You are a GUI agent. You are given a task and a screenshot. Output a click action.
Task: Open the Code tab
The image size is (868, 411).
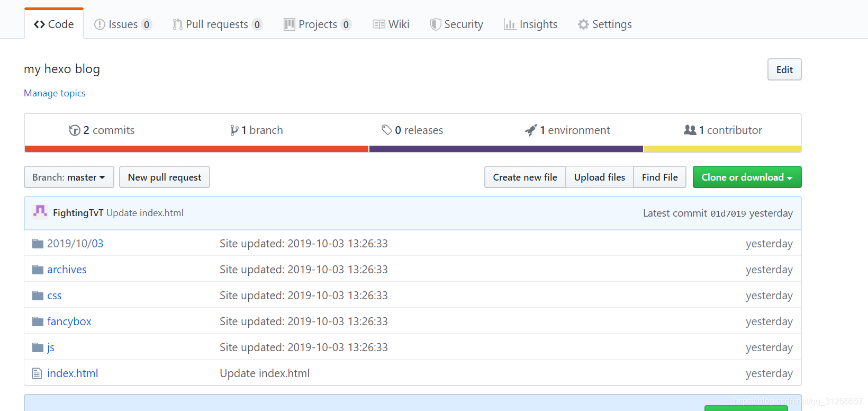pos(54,24)
